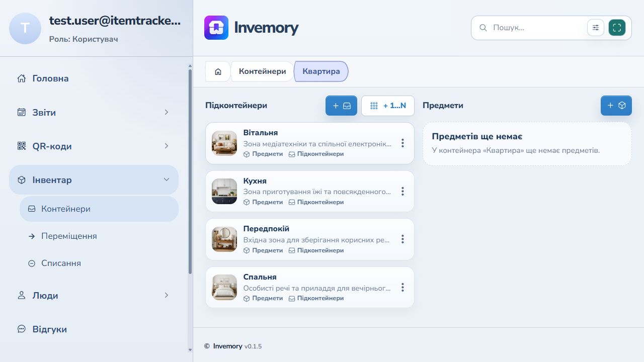Open bulk add 1...N containers button
The width and height of the screenshot is (644, 362).
[x=388, y=106]
